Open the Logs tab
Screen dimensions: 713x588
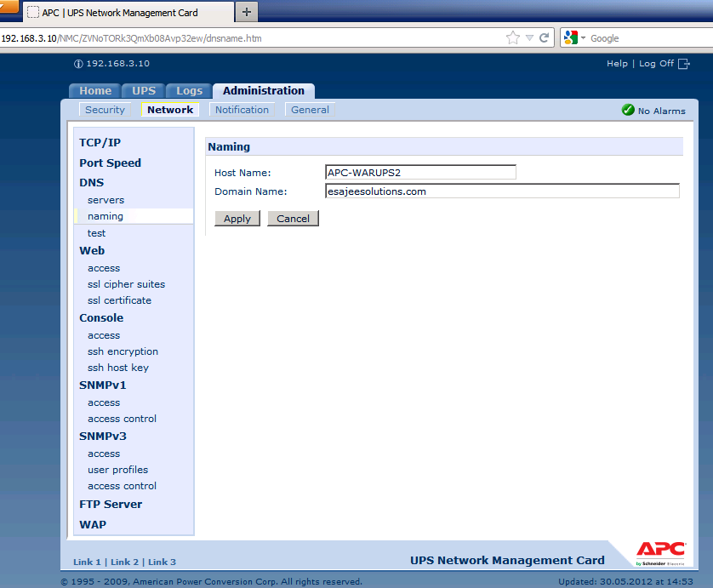[189, 90]
